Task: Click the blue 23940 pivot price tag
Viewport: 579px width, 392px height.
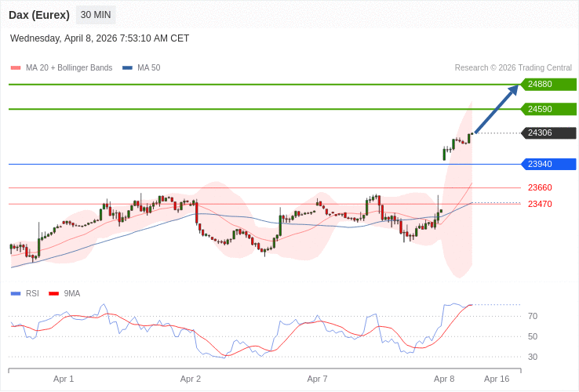Action: point(548,164)
